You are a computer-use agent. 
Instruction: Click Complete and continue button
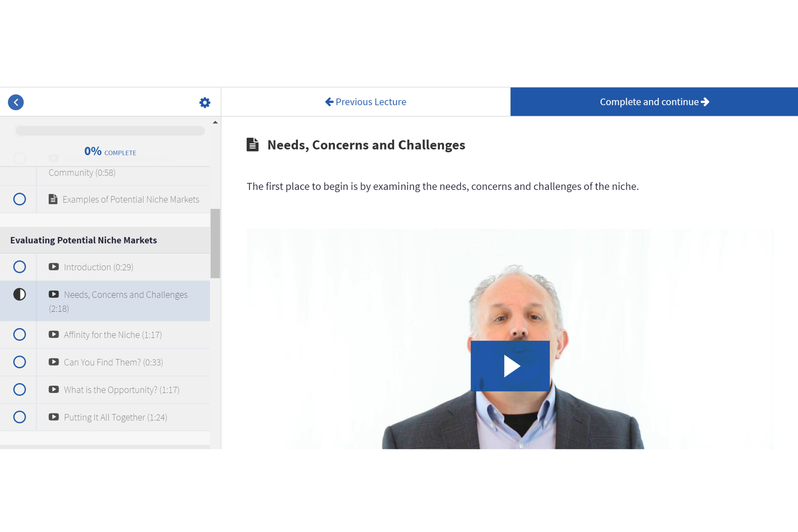[654, 102]
